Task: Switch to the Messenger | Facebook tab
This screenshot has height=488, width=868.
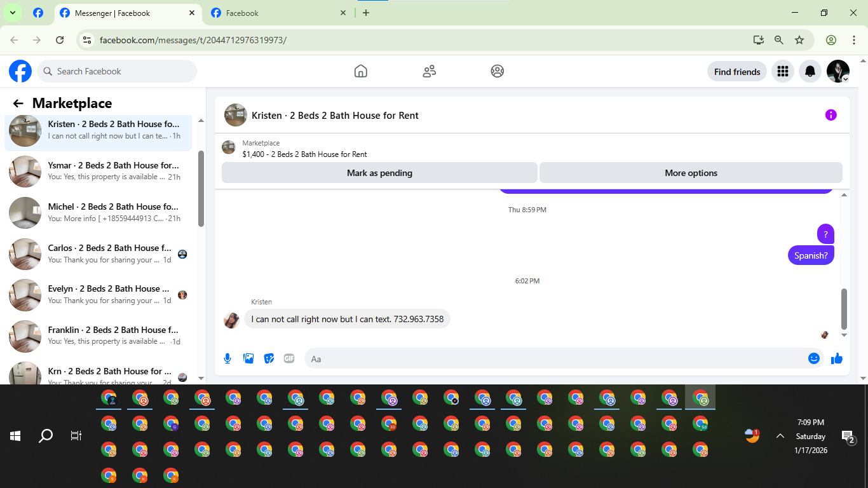Action: point(128,13)
